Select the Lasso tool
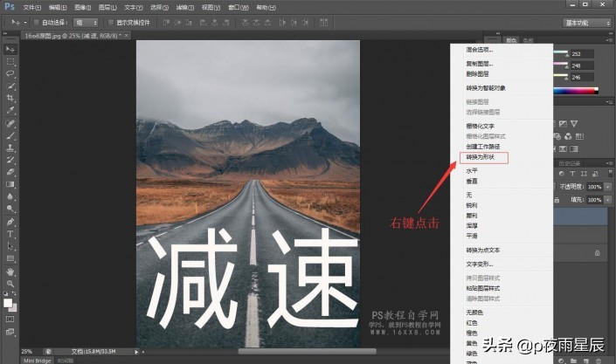This screenshot has width=616, height=364. 10,74
